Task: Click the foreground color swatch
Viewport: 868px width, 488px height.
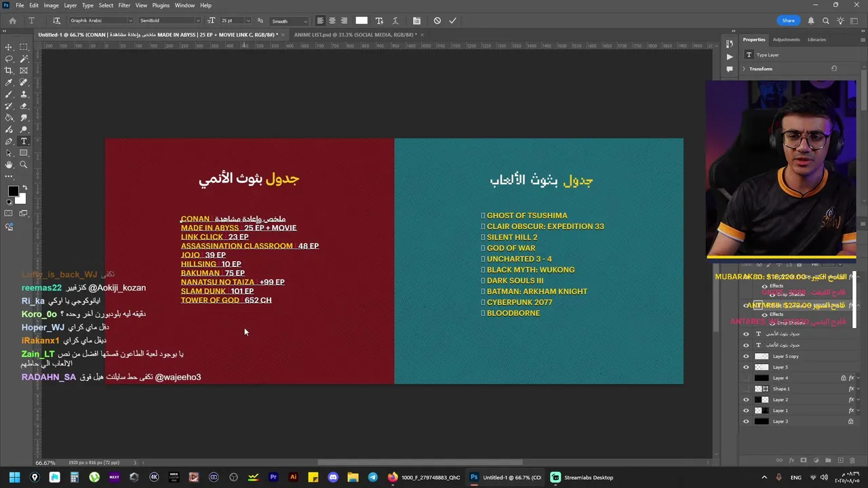Action: (13, 192)
